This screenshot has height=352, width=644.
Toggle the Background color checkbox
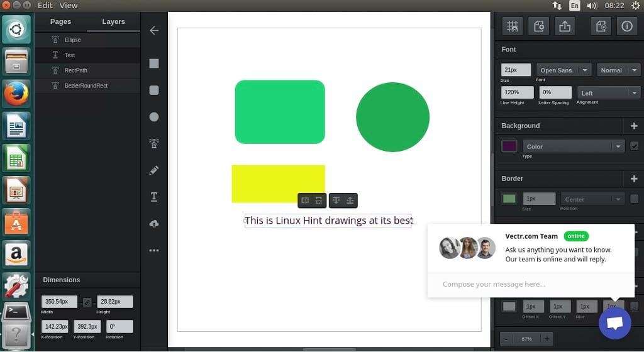(634, 146)
